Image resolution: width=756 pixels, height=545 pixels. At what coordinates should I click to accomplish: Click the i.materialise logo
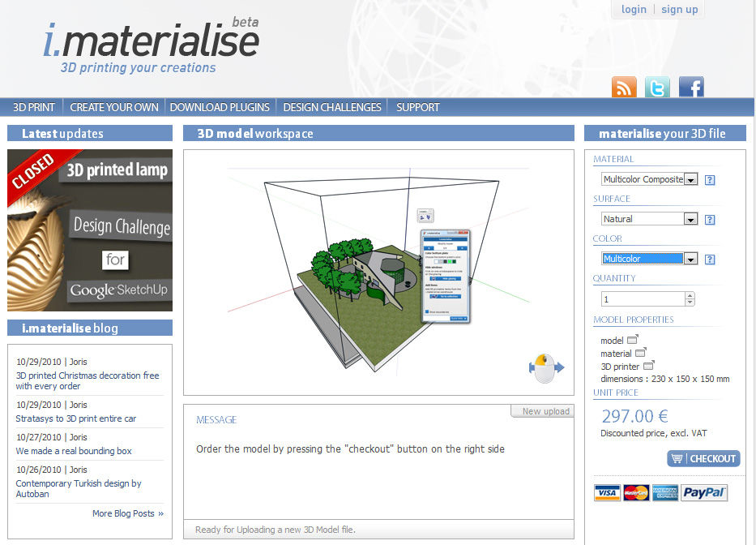[152, 45]
